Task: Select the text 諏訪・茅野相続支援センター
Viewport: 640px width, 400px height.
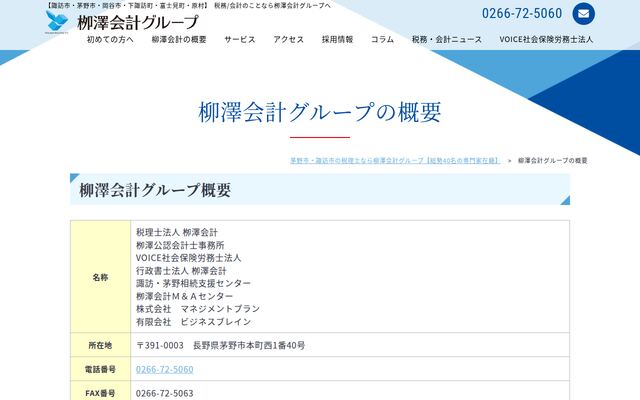Action: point(193,283)
